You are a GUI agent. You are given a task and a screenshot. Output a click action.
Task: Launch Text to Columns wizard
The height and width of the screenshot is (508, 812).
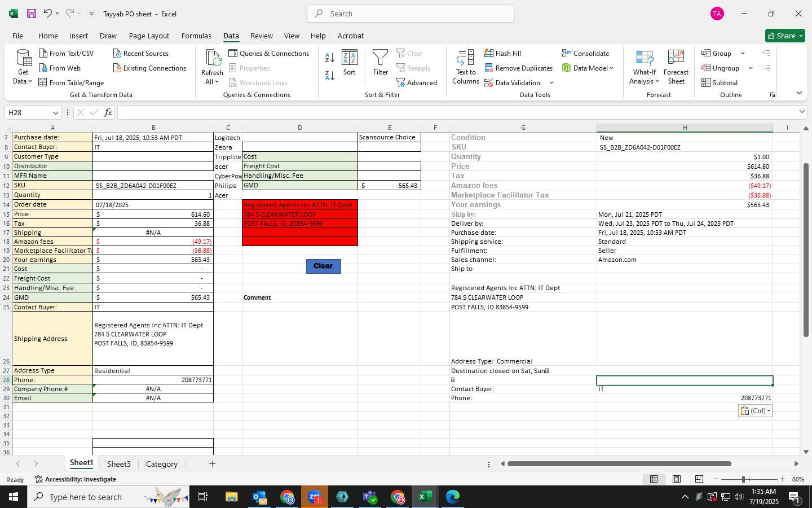[466, 67]
